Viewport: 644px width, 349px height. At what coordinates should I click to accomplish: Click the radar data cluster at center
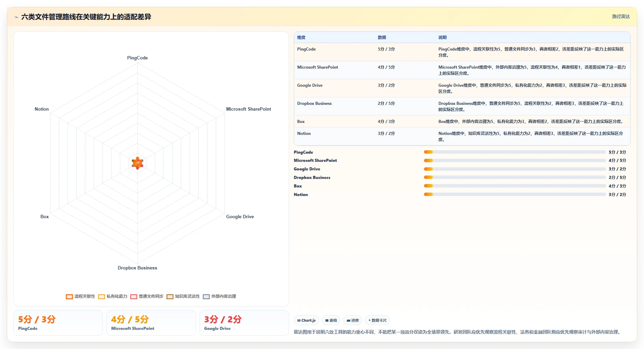tap(137, 163)
